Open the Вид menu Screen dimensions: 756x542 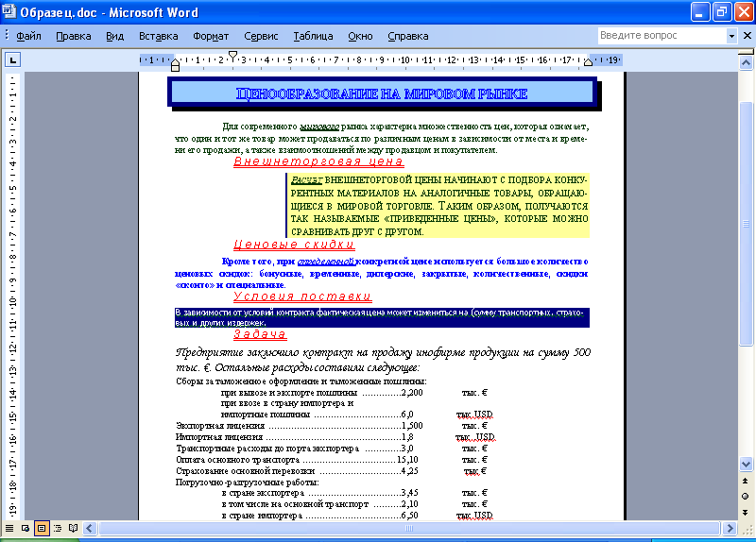tap(114, 36)
